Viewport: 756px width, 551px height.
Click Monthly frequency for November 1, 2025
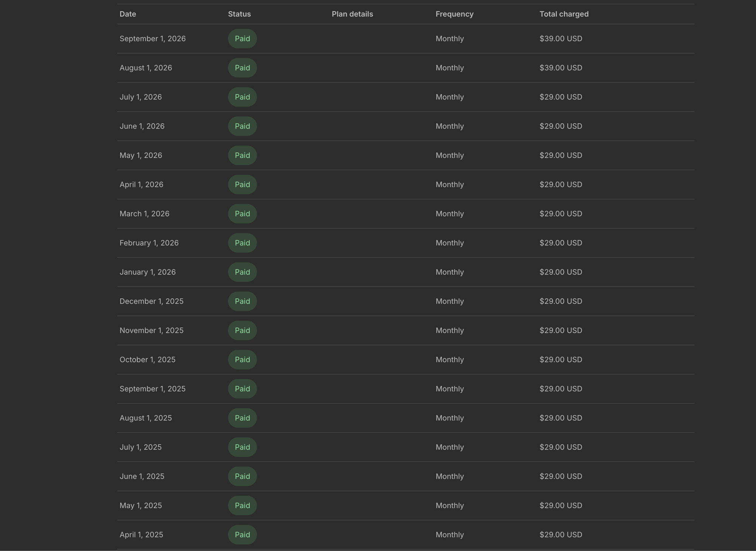(x=450, y=330)
